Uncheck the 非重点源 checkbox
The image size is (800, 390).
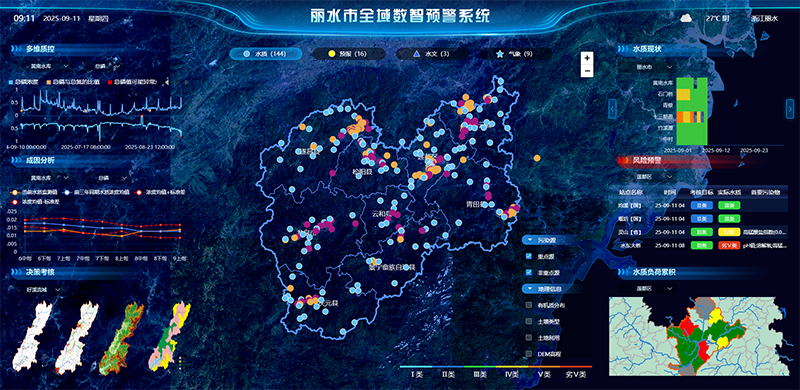pos(529,273)
